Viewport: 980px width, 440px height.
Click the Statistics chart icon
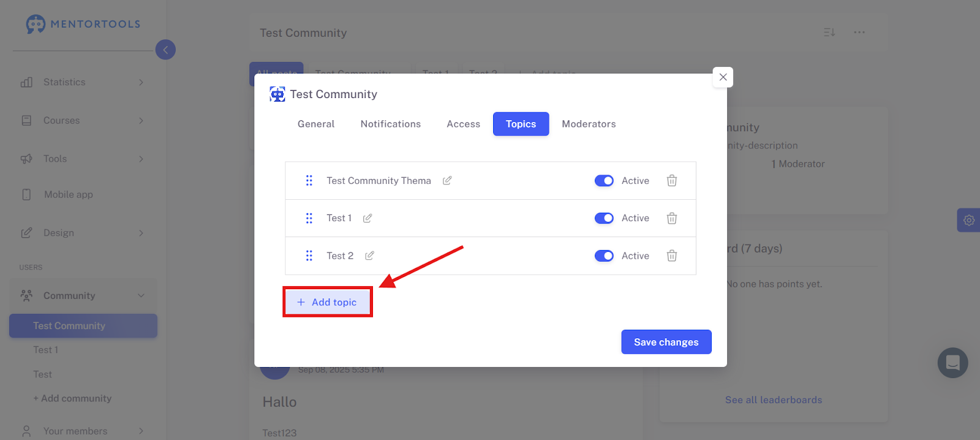click(26, 82)
